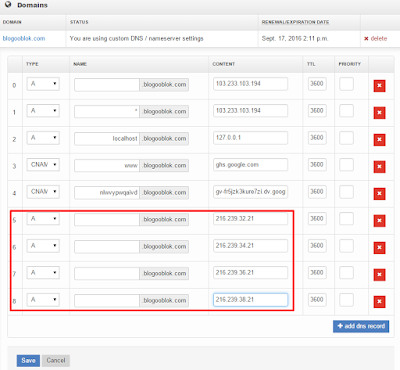The image size is (400, 370).
Task: Click content field of row 0
Action: point(250,84)
